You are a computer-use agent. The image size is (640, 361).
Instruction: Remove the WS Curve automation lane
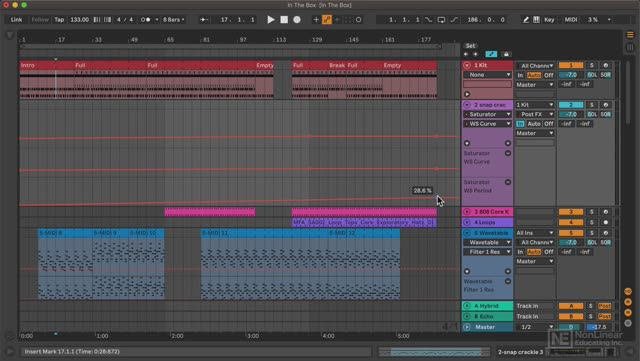point(508,153)
